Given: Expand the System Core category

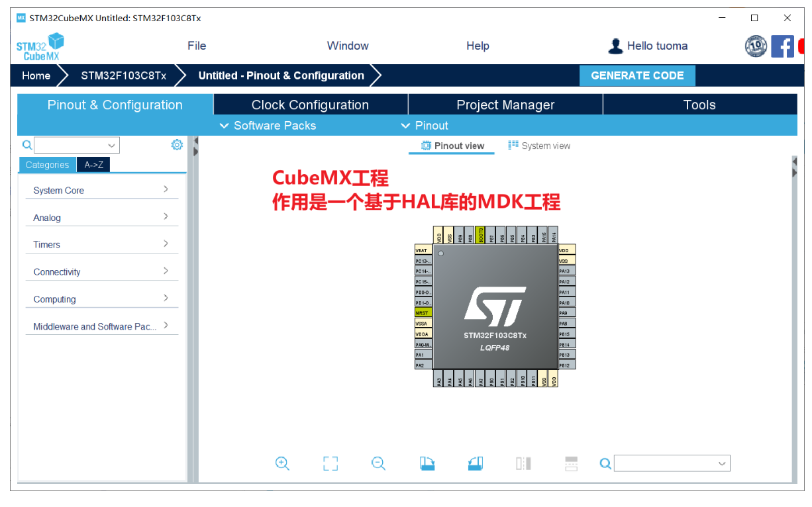Looking at the screenshot, I should (x=102, y=190).
